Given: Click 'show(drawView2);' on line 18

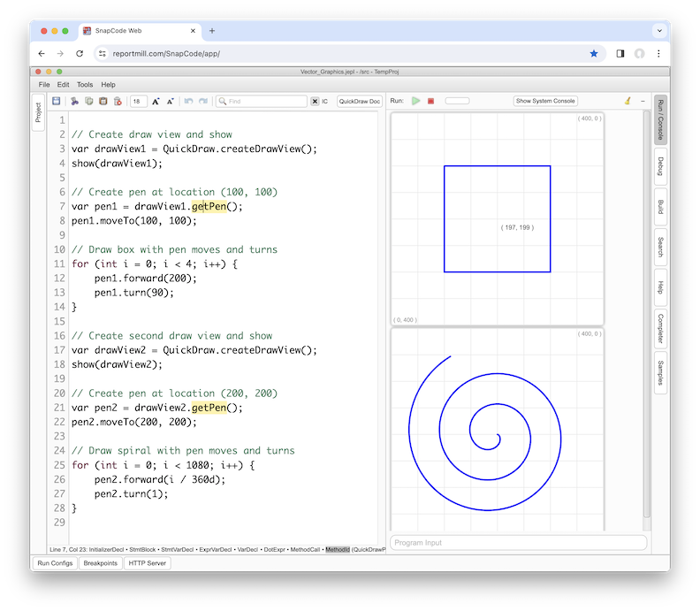Looking at the screenshot, I should point(117,364).
